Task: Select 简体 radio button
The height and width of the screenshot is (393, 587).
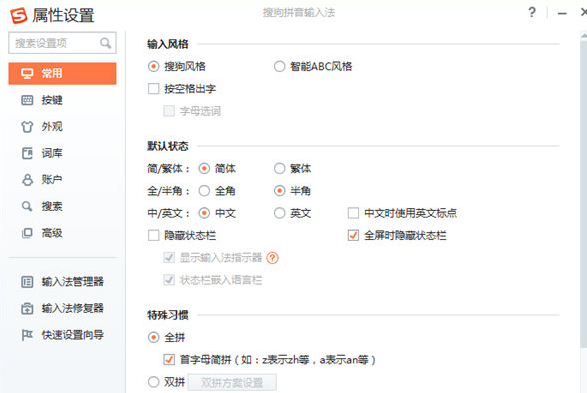Action: click(x=204, y=168)
